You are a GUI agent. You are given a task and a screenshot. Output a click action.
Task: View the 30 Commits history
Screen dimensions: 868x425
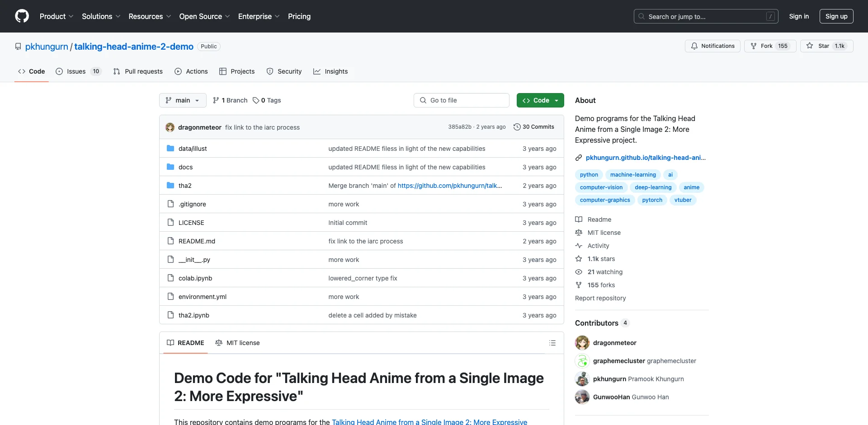[534, 127]
